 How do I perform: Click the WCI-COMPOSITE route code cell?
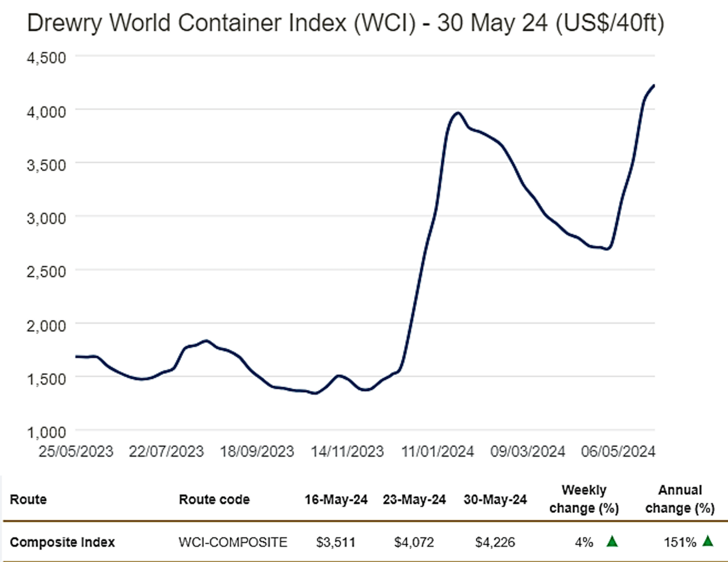[x=233, y=542]
